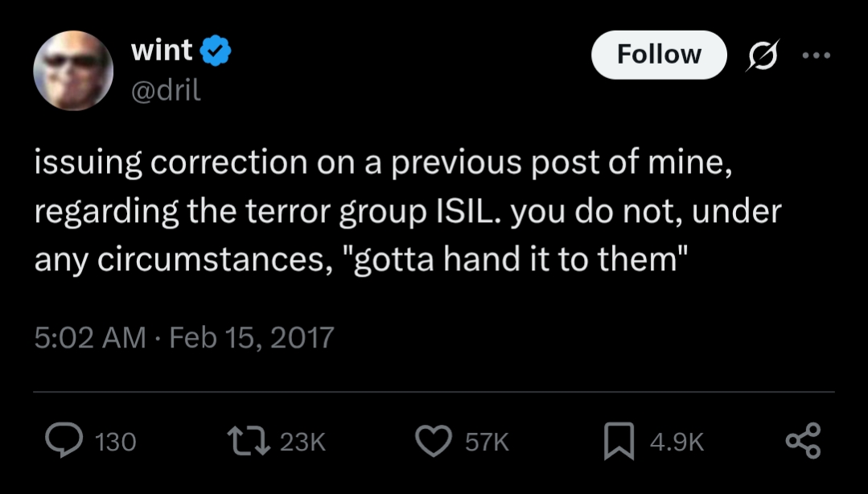Click the Feb 15, 2017 date
The width and height of the screenshot is (868, 494).
coord(252,336)
